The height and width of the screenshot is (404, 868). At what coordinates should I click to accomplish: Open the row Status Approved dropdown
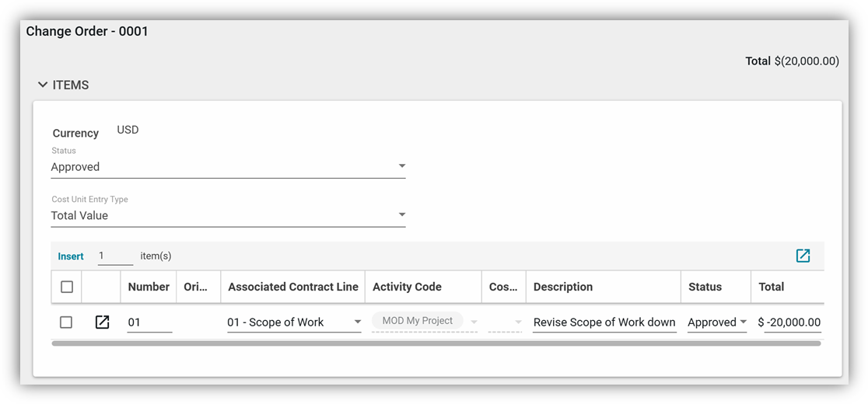(x=743, y=322)
